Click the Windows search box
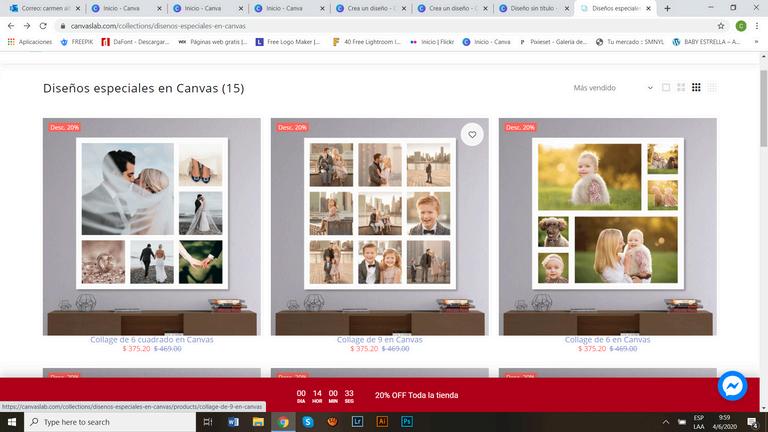 (110, 422)
